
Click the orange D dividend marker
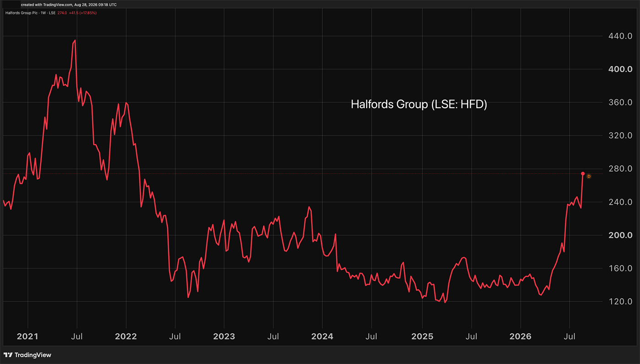589,176
